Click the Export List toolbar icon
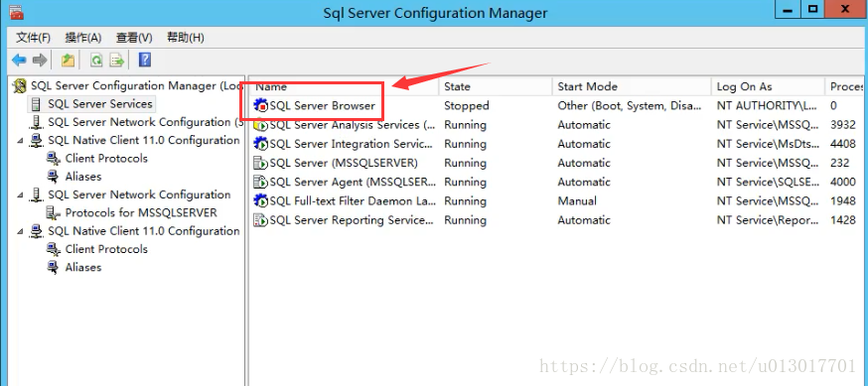This screenshot has width=868, height=386. point(116,61)
